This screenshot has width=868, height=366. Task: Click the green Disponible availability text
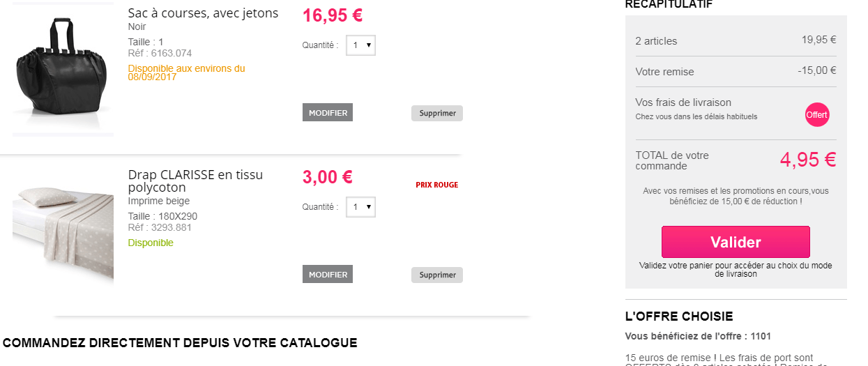point(151,243)
